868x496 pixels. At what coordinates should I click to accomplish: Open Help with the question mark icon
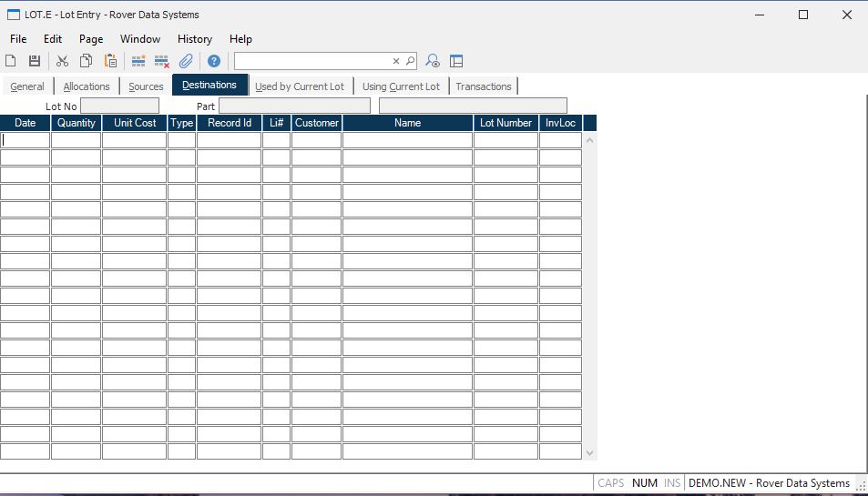pyautogui.click(x=214, y=61)
